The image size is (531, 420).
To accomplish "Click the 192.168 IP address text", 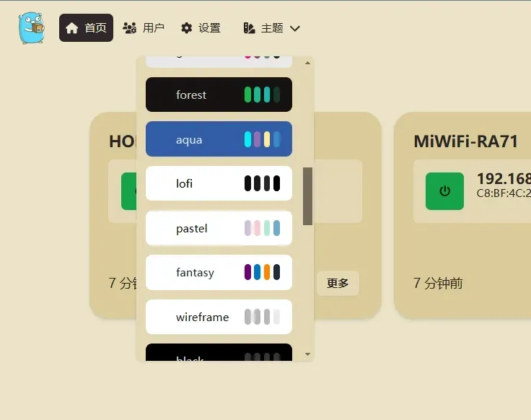I will (x=504, y=179).
